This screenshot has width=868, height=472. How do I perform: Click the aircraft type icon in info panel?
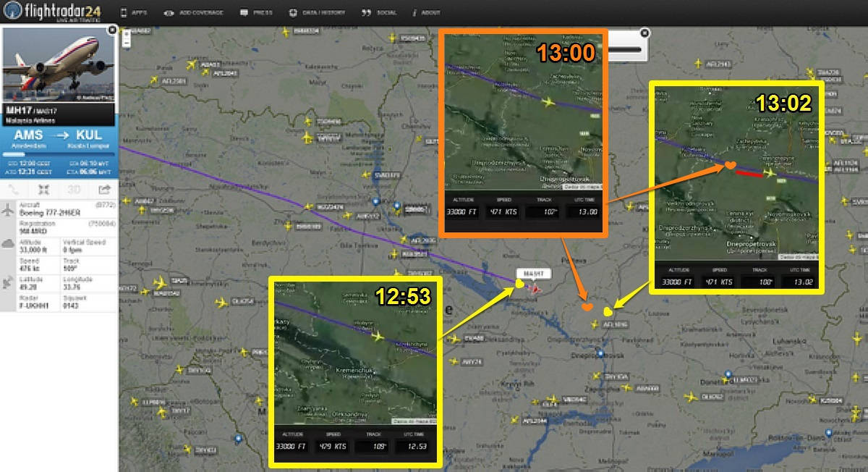[x=9, y=210]
